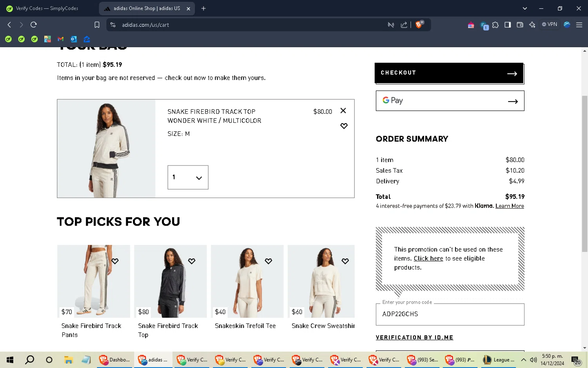Open the Windows Cortana circle icon
588x368 pixels.
click(x=49, y=360)
